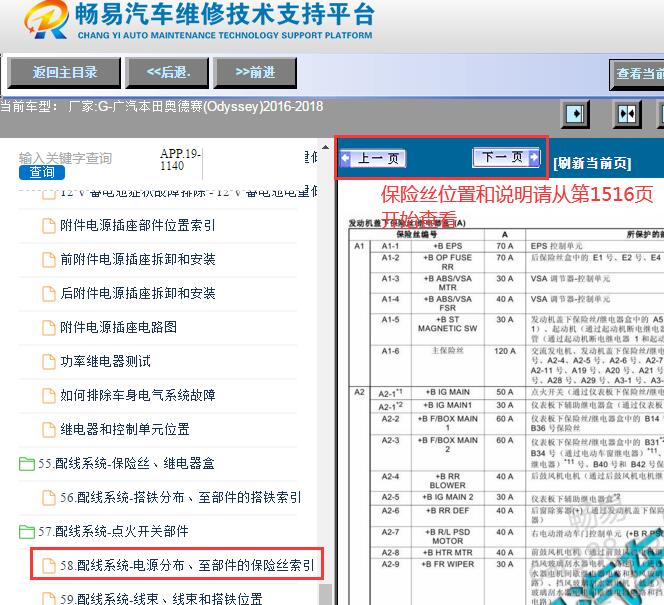
Task: Open 58.配线系统-电源分布、至部件的保险丝索引
Action: 187,565
